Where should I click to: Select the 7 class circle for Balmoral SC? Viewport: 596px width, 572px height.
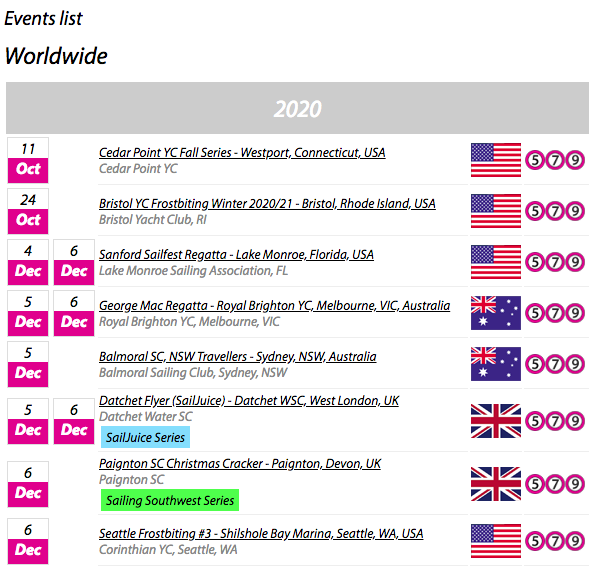click(x=555, y=364)
